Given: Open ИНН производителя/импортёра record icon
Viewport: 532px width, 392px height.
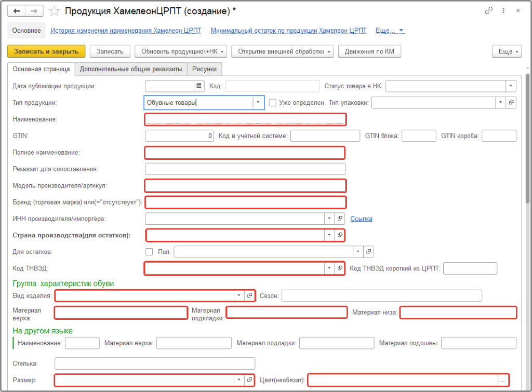Looking at the screenshot, I should pyautogui.click(x=340, y=219).
